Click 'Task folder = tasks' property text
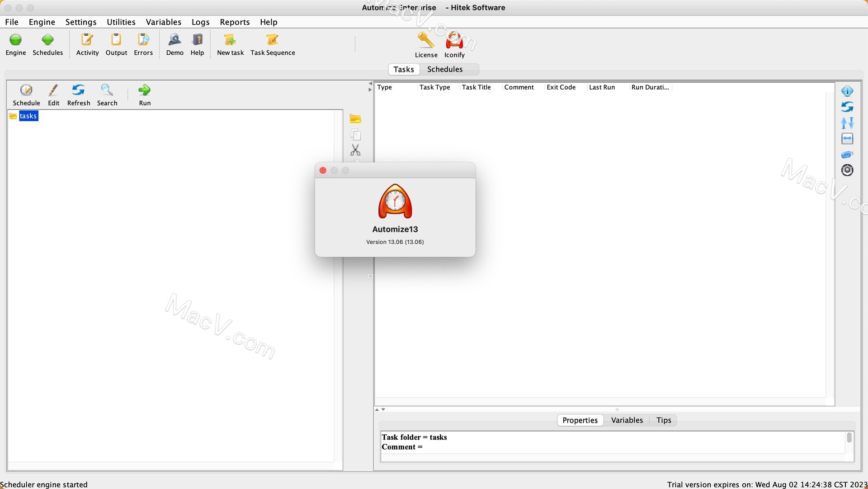This screenshot has width=868, height=489. click(414, 437)
